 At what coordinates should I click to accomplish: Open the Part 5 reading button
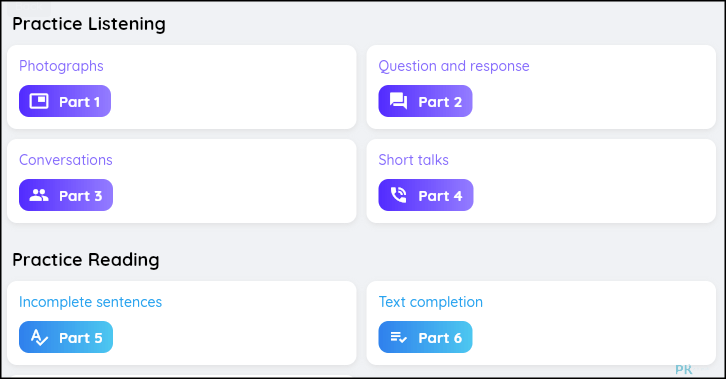click(x=66, y=337)
